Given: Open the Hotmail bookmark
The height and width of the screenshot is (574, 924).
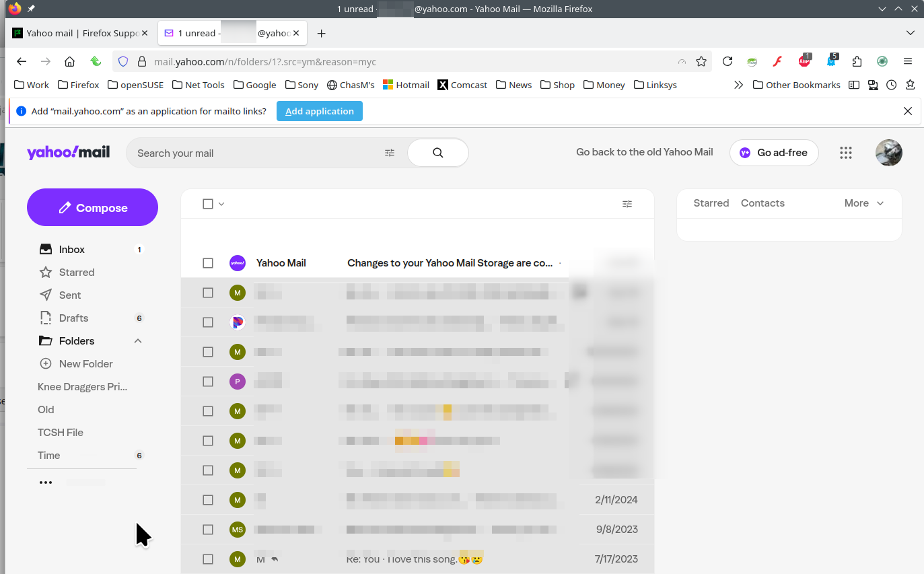Looking at the screenshot, I should pos(406,85).
